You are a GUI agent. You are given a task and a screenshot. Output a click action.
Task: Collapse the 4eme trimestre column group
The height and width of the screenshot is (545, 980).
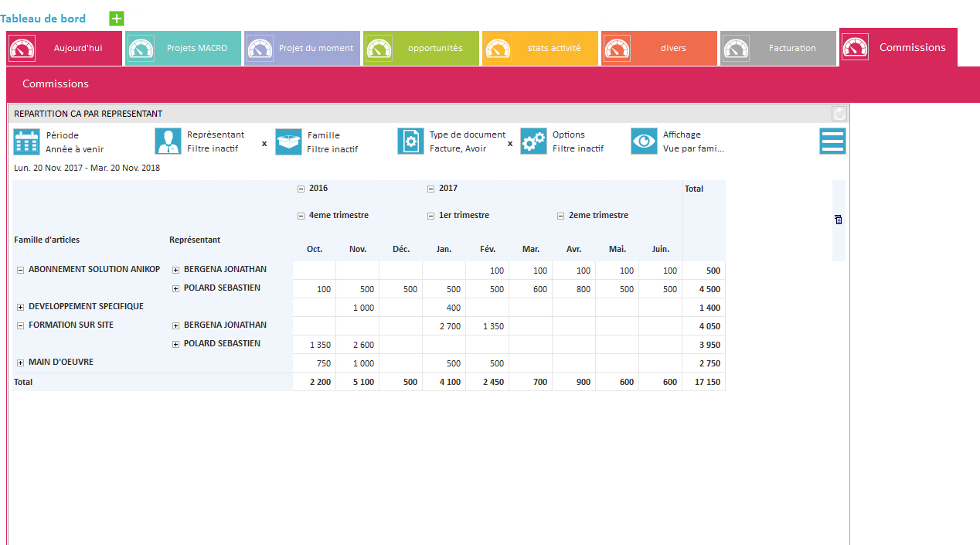coord(301,216)
